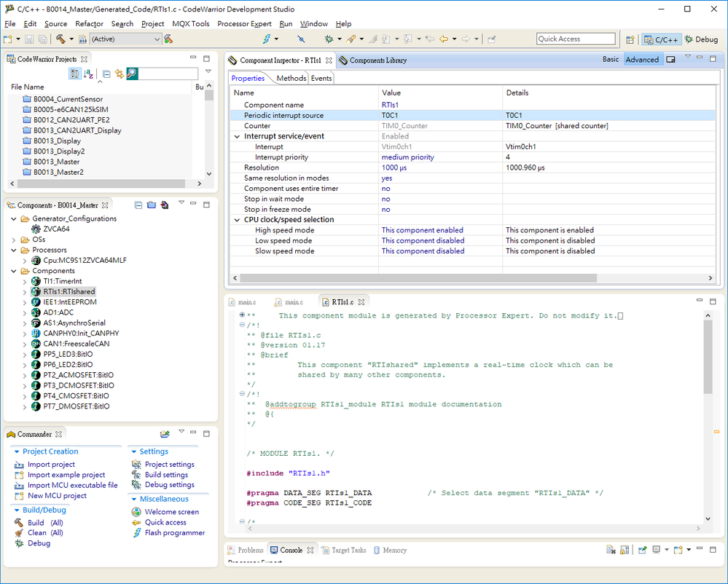Open the (Active) build configuration dropdown

click(x=157, y=39)
